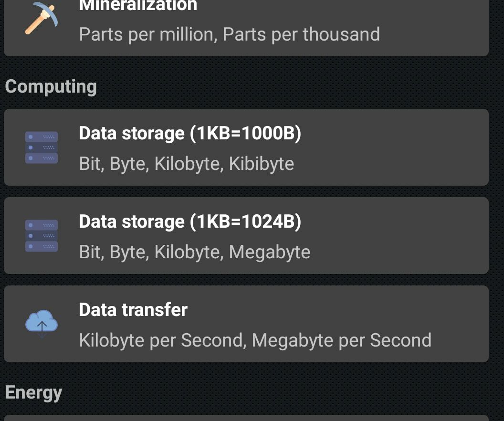Open the Data transfer title

click(133, 310)
